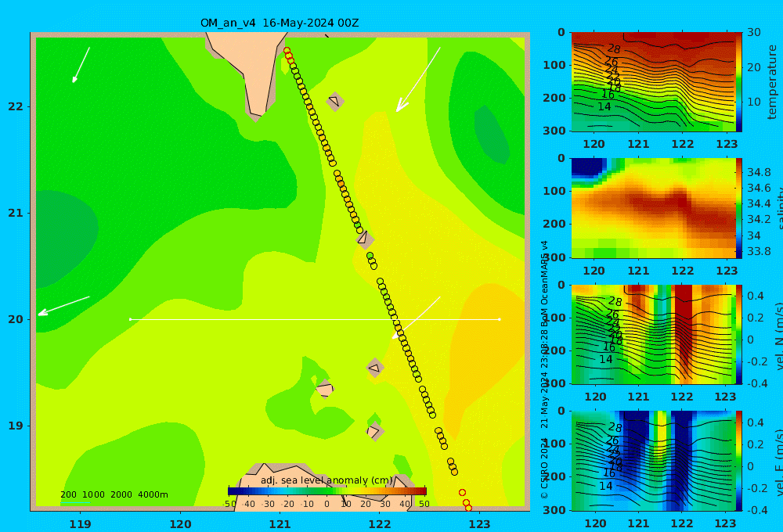Click the CSIRO BoM OceanMAPS v4 credit text
The image size is (783, 532).
[544, 369]
